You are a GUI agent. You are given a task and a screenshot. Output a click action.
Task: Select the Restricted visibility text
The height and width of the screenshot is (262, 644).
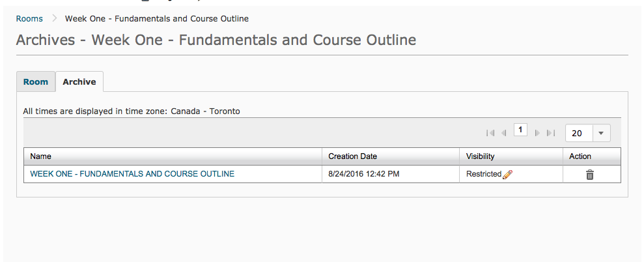point(484,174)
